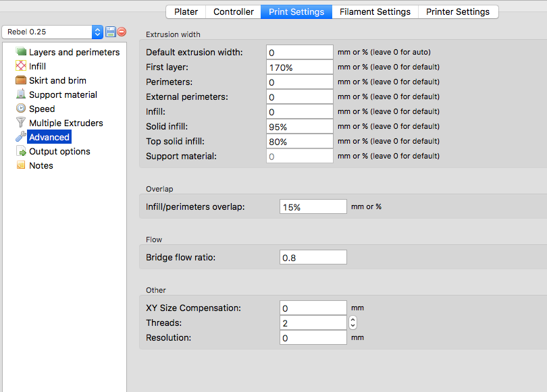
Task: Click the Speed clock icon
Action: pyautogui.click(x=21, y=109)
